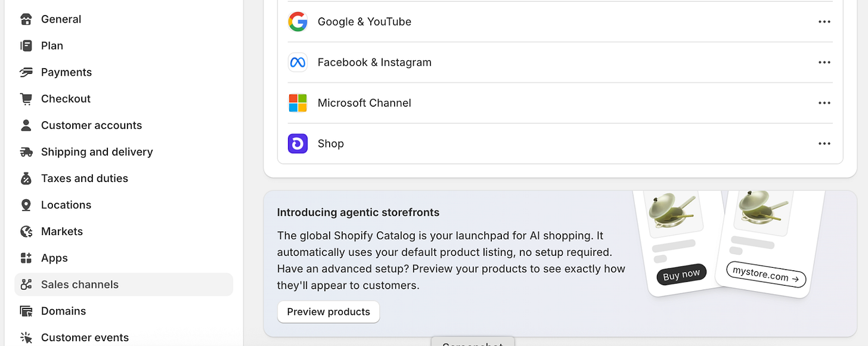Click the 'Introducing agentic storefronts' heading

click(x=358, y=212)
